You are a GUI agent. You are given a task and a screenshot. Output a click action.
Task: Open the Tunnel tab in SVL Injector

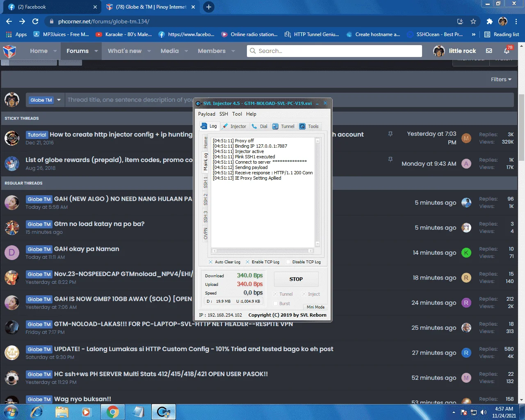click(283, 126)
